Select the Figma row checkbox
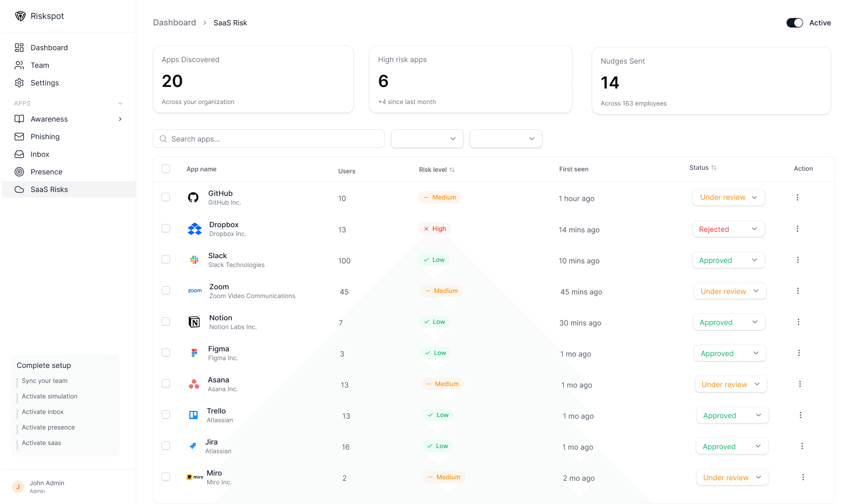This screenshot has width=859, height=504. (166, 352)
